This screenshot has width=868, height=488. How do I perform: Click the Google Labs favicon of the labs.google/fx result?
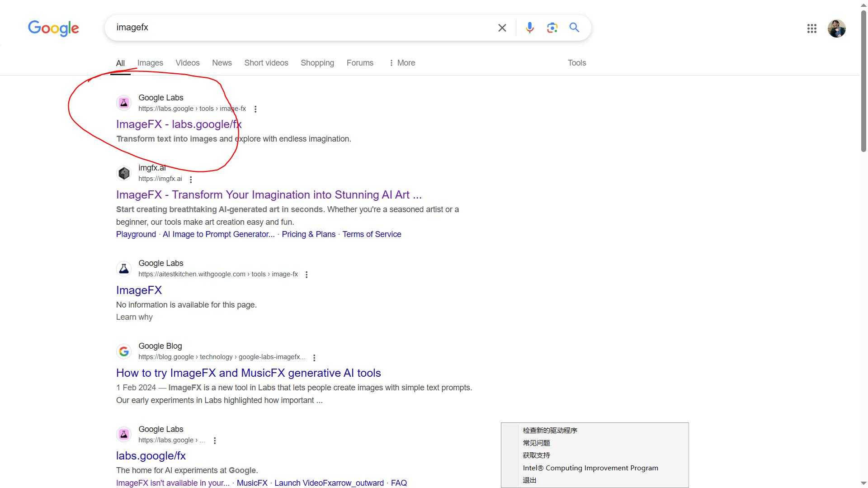point(124,434)
